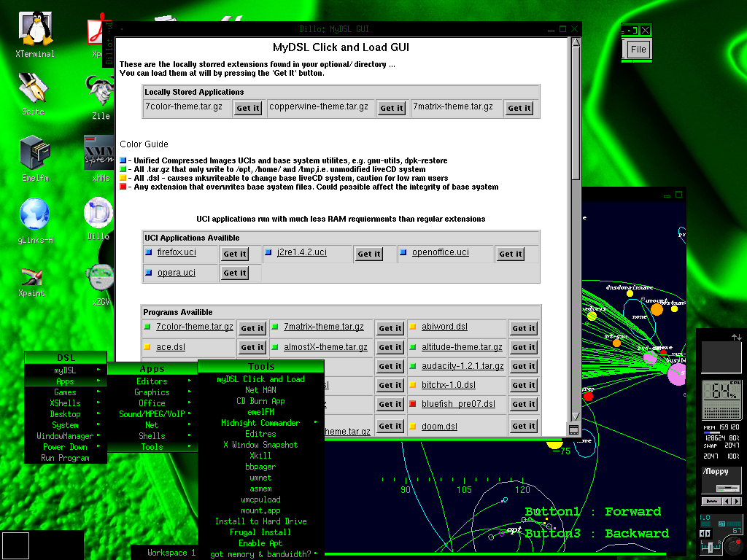The image size is (747, 560).
Task: Click Get it for copperwine-theme.tar.gz
Action: (392, 108)
